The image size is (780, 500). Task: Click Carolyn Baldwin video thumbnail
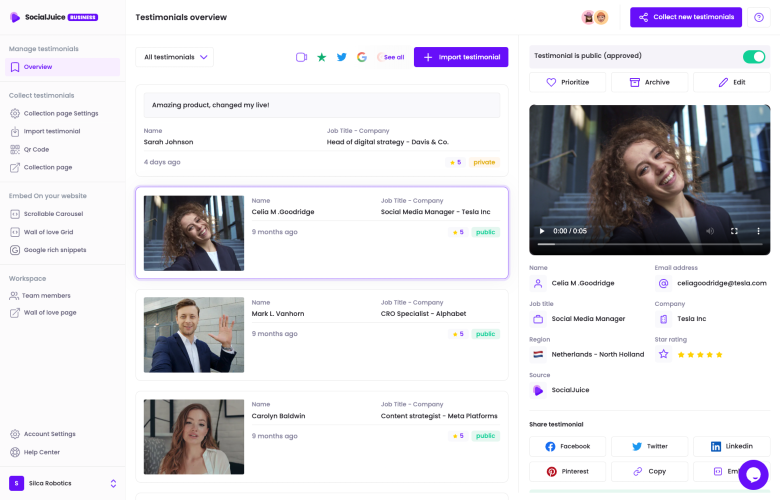point(194,437)
